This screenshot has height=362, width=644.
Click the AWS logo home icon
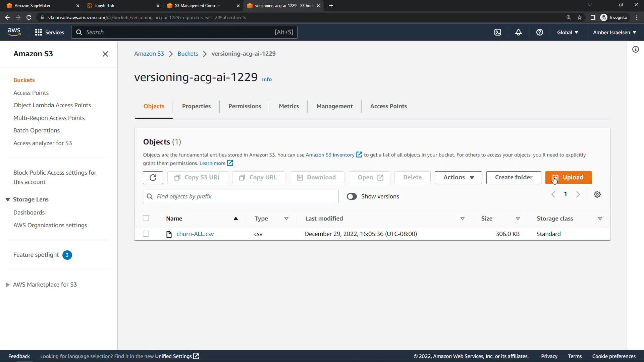14,32
